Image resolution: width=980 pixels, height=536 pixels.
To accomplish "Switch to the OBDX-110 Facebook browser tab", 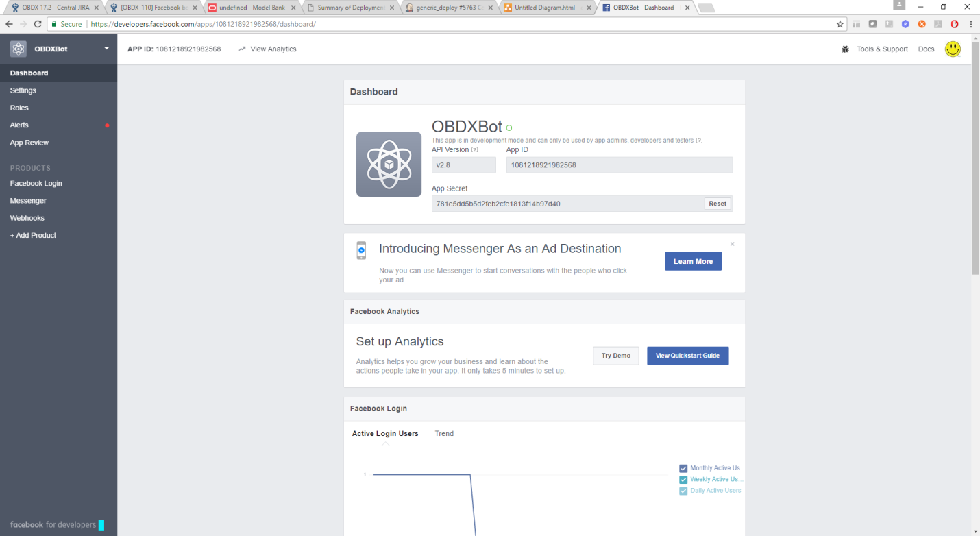I will pyautogui.click(x=152, y=8).
